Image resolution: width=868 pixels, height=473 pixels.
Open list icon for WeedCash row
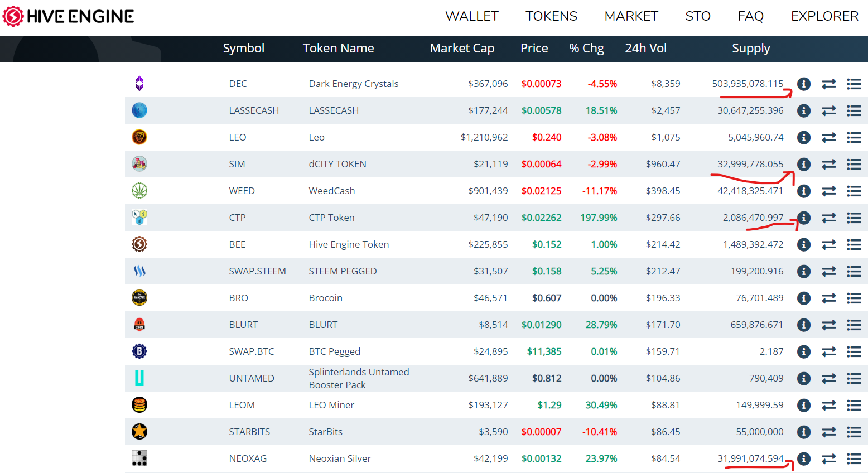pos(854,191)
